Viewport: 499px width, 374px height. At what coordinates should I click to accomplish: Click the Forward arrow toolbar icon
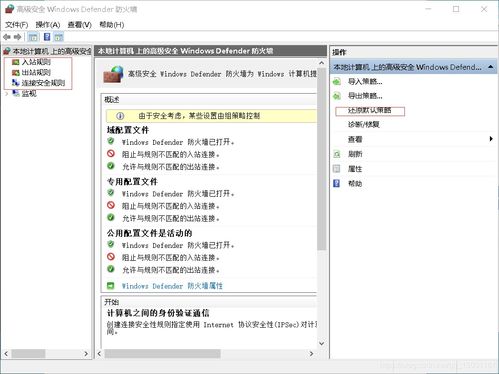pos(18,37)
